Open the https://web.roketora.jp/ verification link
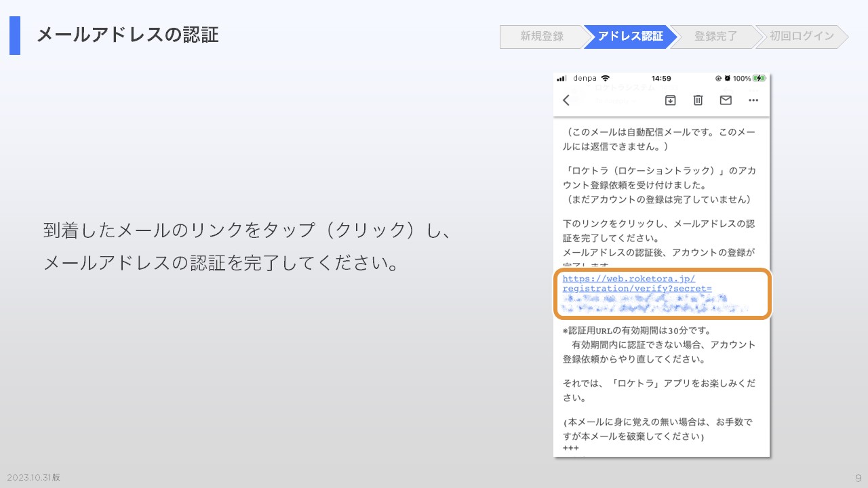The width and height of the screenshot is (868, 488). coord(637,284)
